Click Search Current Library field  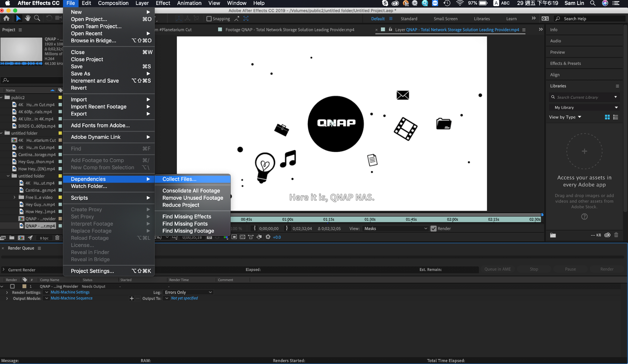click(x=584, y=98)
